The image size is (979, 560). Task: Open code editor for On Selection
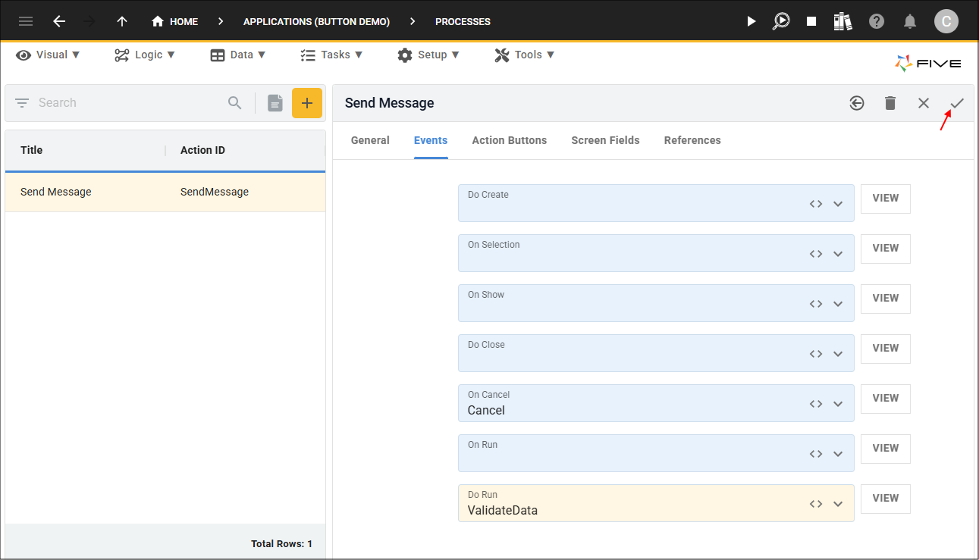pos(816,254)
